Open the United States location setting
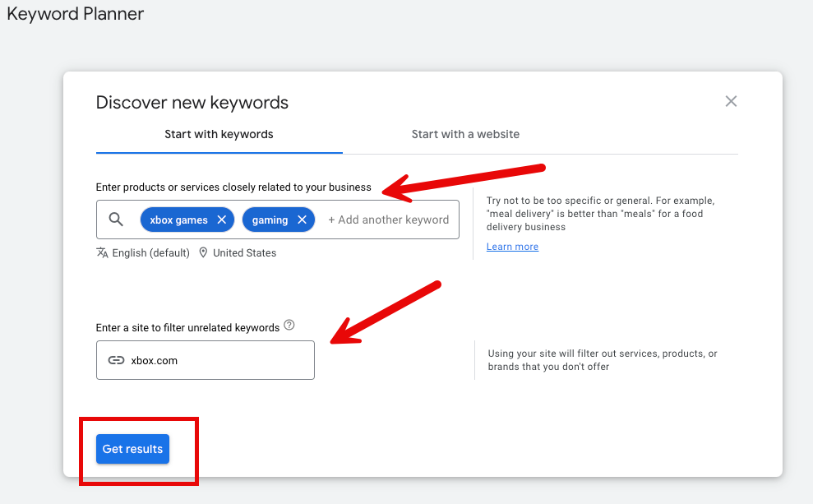Screen dimensions: 813x504 pos(244,252)
